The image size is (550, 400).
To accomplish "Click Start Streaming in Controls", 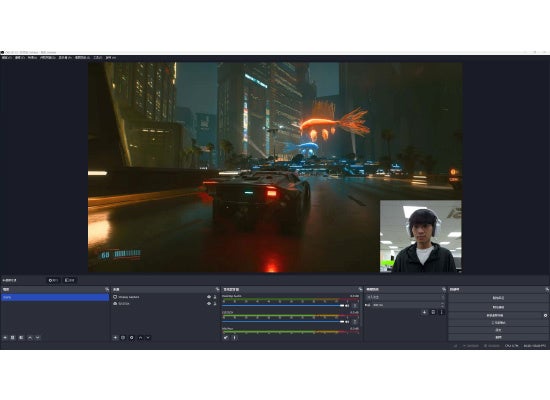I will (498, 298).
